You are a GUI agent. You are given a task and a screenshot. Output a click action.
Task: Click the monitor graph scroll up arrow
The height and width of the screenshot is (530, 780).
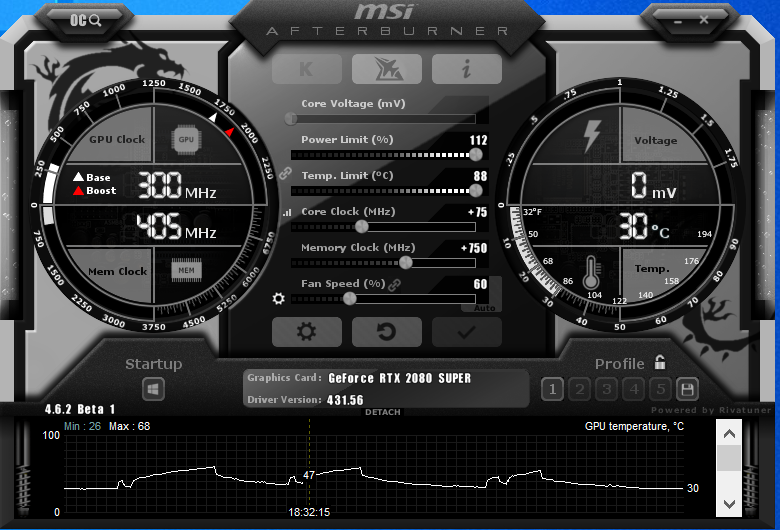(x=729, y=433)
